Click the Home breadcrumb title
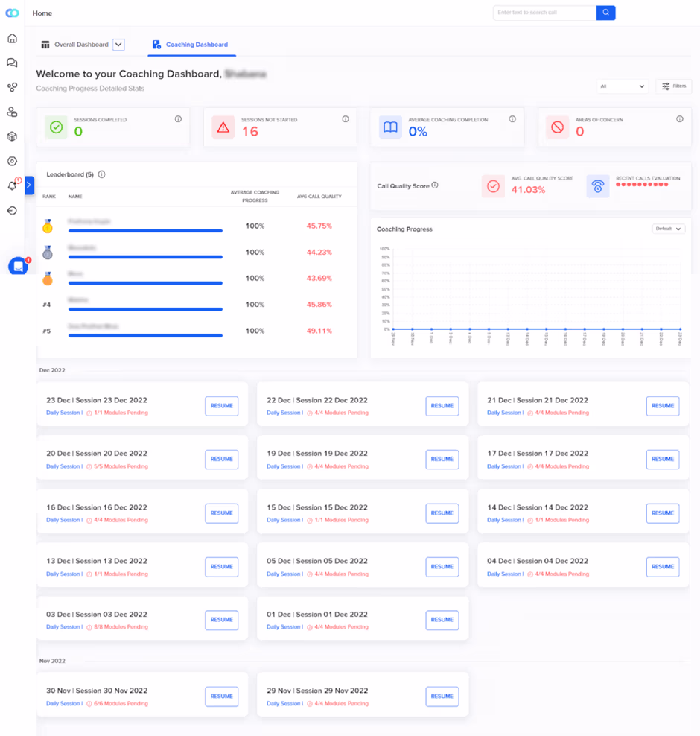Screen dimensions: 700x736 [x=42, y=13]
